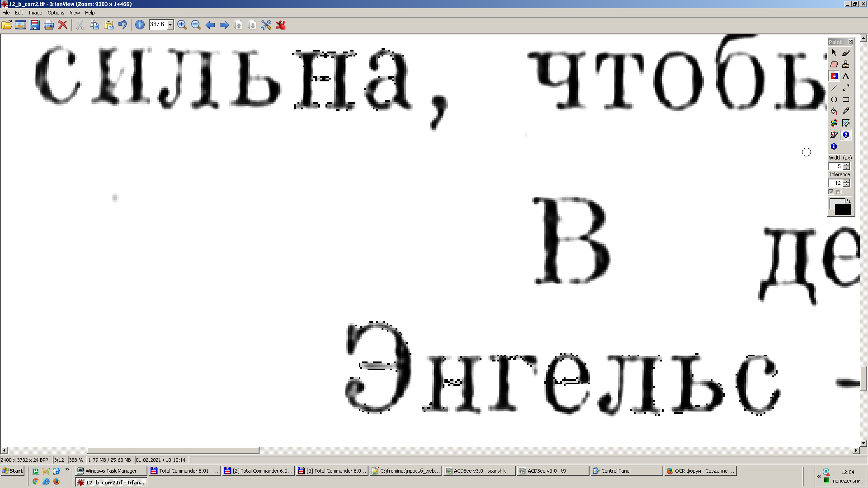Select the Ellipse drawing tool
The height and width of the screenshot is (488, 868).
tap(834, 99)
